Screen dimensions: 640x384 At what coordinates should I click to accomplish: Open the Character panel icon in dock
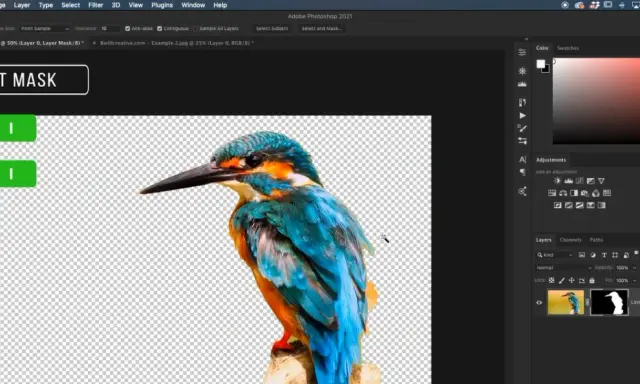pos(522,160)
